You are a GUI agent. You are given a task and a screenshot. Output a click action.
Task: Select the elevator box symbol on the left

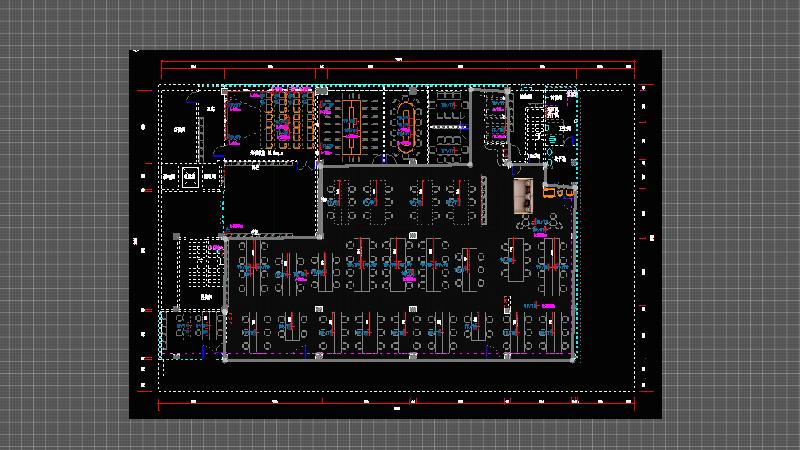190,177
